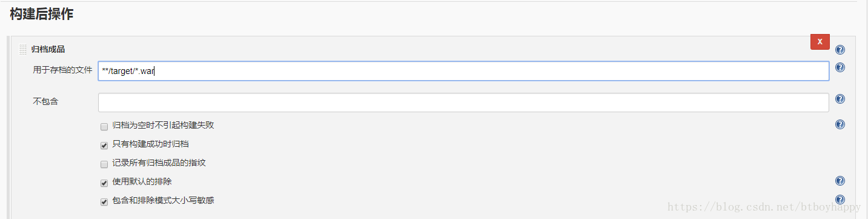Uncheck 只有构建成功时归档 checkbox
Image resolution: width=868 pixels, height=219 pixels.
(x=104, y=145)
